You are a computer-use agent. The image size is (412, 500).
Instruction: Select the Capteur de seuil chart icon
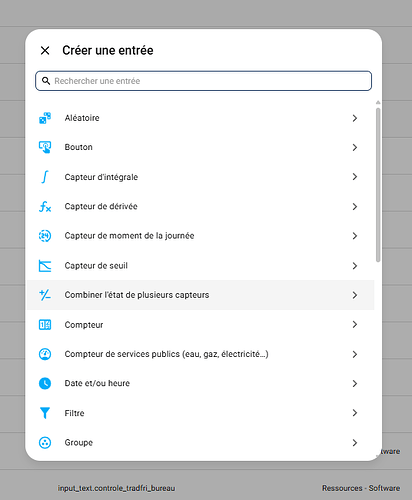coord(45,266)
